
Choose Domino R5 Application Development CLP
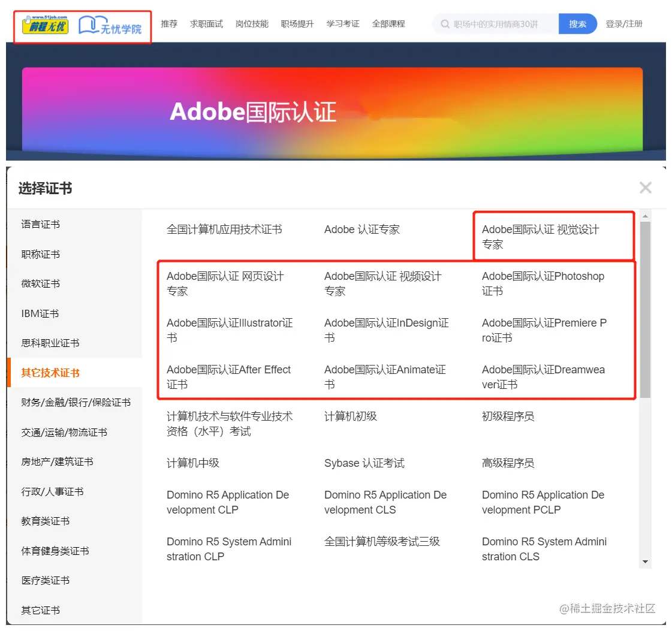(x=228, y=502)
